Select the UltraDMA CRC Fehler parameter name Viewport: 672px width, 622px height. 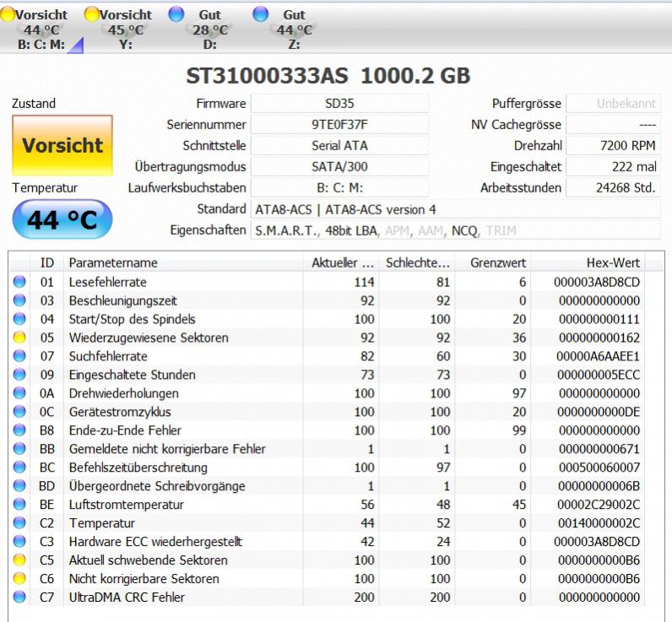click(127, 598)
